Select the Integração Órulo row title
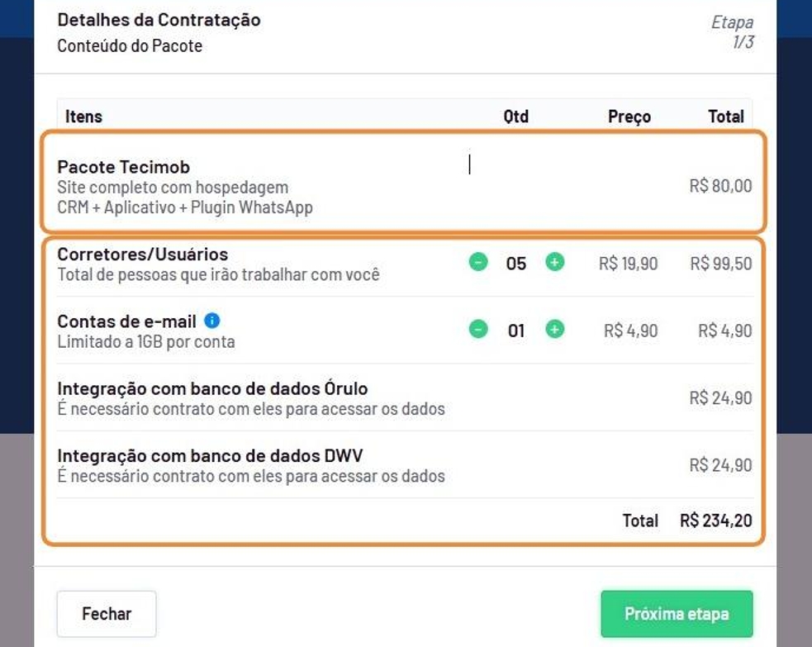 click(x=212, y=388)
